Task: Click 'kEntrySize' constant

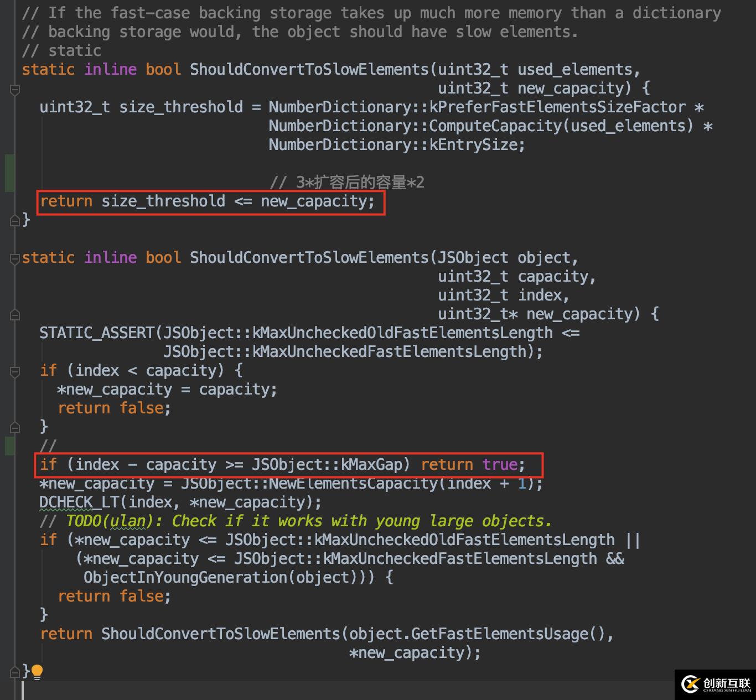Action: pos(473,144)
